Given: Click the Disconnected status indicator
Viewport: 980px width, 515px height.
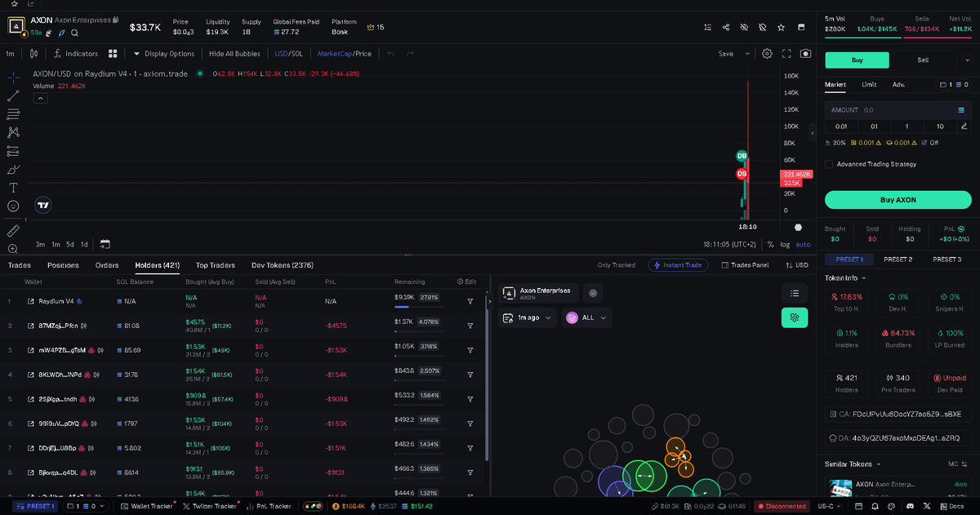Looking at the screenshot, I should click(782, 506).
